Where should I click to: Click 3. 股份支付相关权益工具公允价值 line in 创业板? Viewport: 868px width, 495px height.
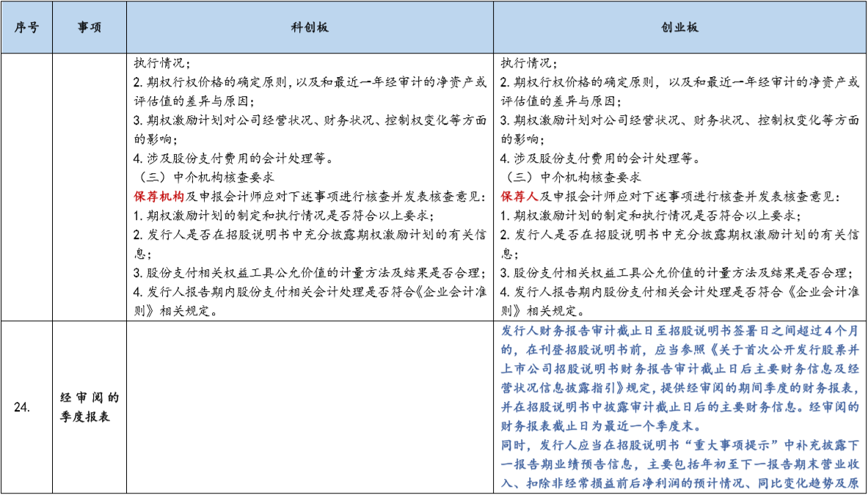click(x=676, y=273)
